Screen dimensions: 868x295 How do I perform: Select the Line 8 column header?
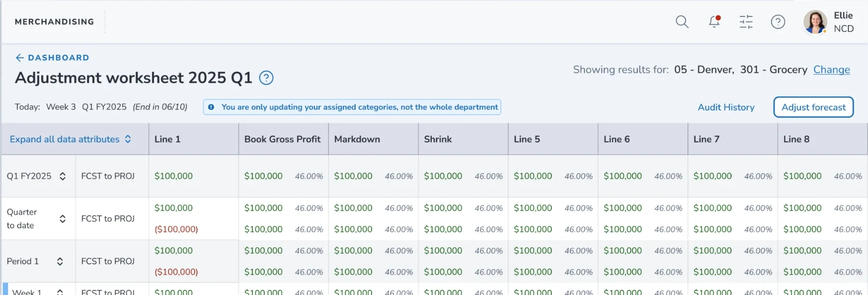tap(822, 139)
